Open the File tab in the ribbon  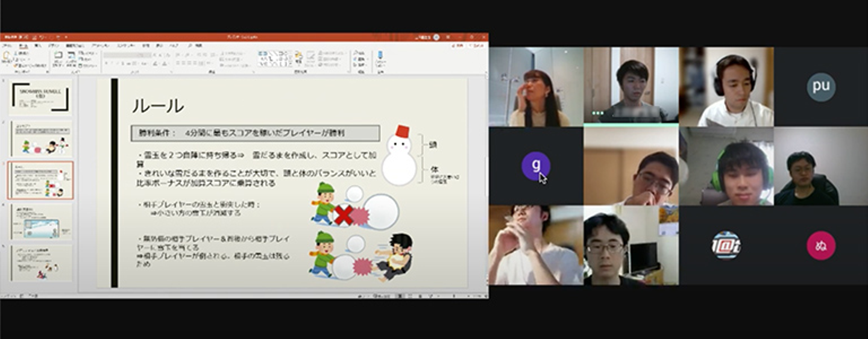(7, 45)
